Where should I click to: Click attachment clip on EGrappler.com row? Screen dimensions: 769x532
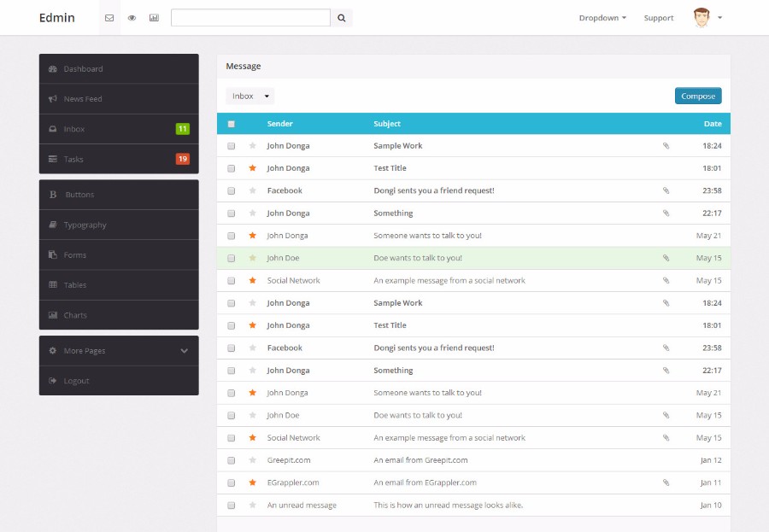click(666, 482)
